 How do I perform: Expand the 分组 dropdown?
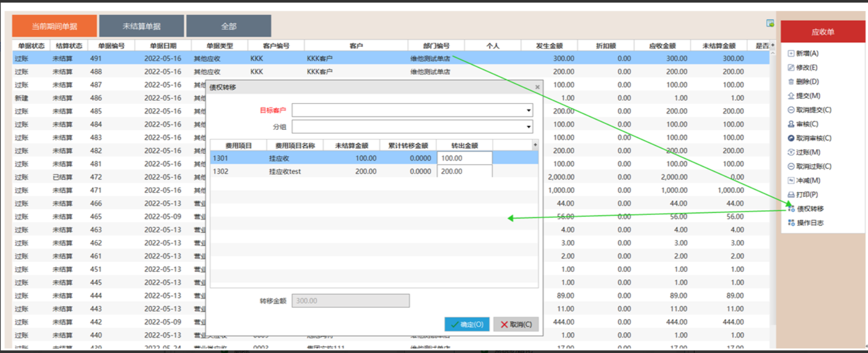click(x=528, y=127)
